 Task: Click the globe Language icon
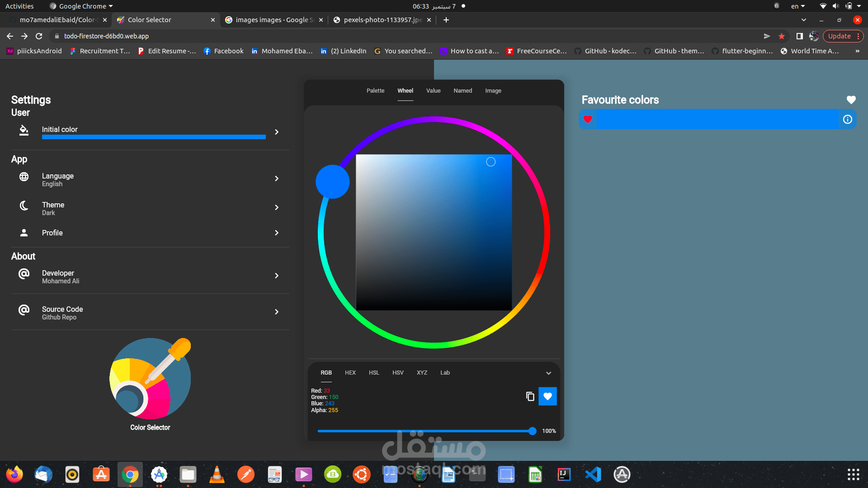(24, 177)
